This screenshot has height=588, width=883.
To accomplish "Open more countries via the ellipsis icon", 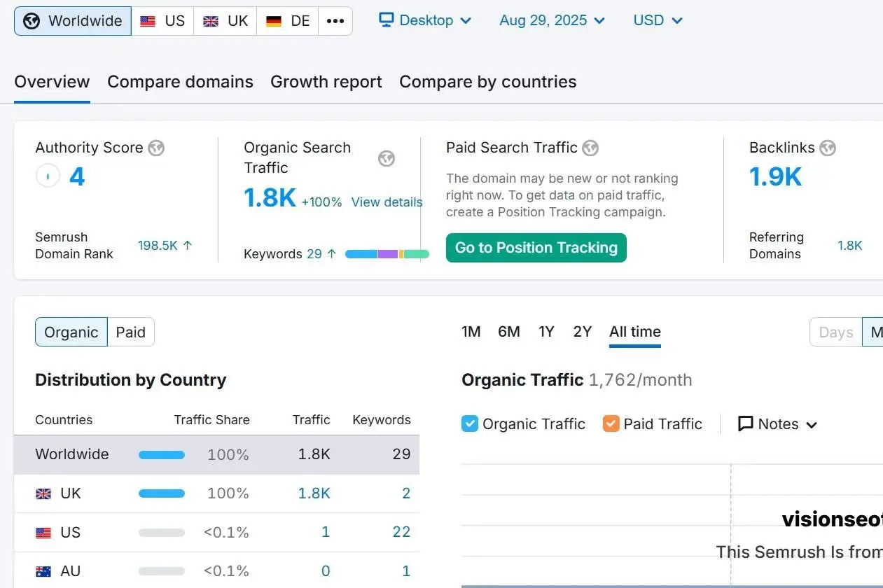I will tap(335, 20).
